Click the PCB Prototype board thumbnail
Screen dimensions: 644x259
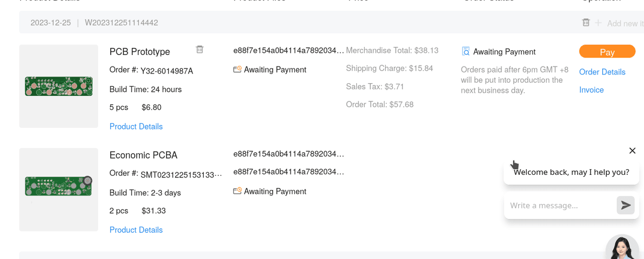pos(59,86)
